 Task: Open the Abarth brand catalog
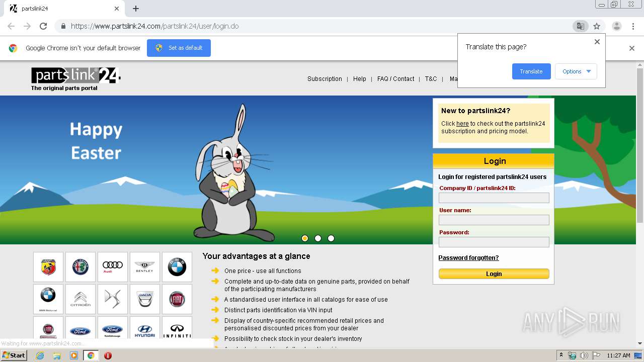[x=48, y=267]
